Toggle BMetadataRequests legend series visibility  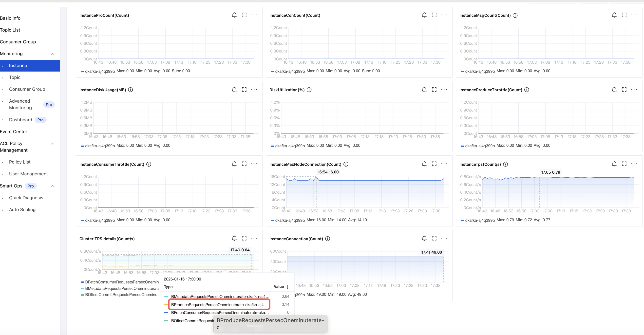click(121, 288)
